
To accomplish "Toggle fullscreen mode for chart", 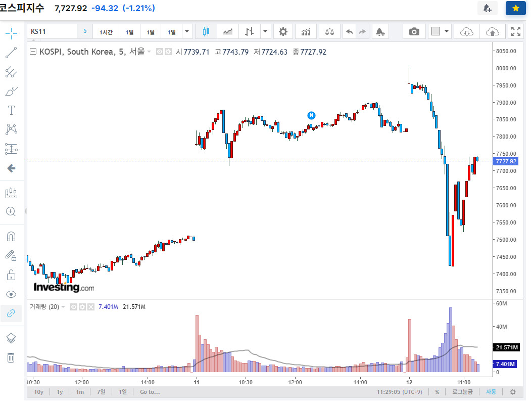I will pyautogui.click(x=516, y=31).
